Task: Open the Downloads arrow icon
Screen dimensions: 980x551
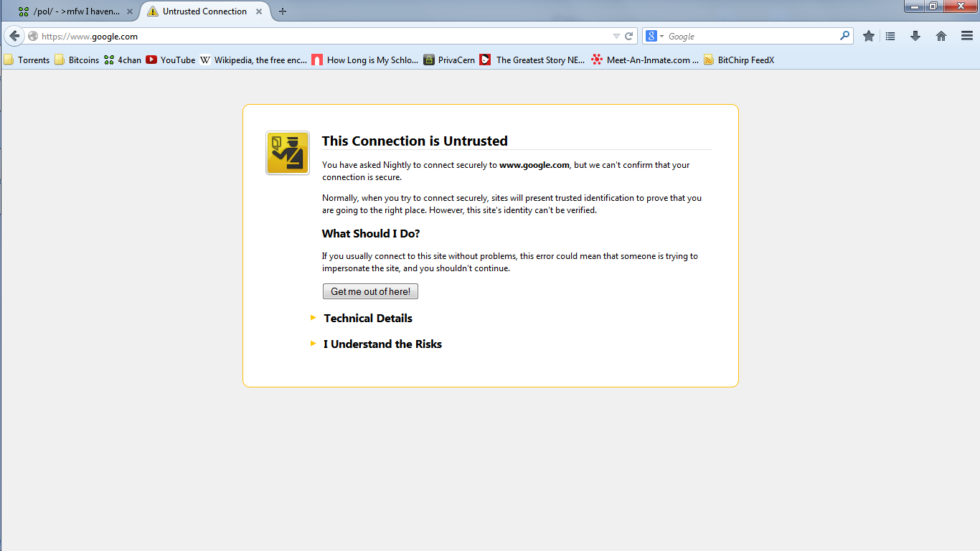Action: coord(915,36)
